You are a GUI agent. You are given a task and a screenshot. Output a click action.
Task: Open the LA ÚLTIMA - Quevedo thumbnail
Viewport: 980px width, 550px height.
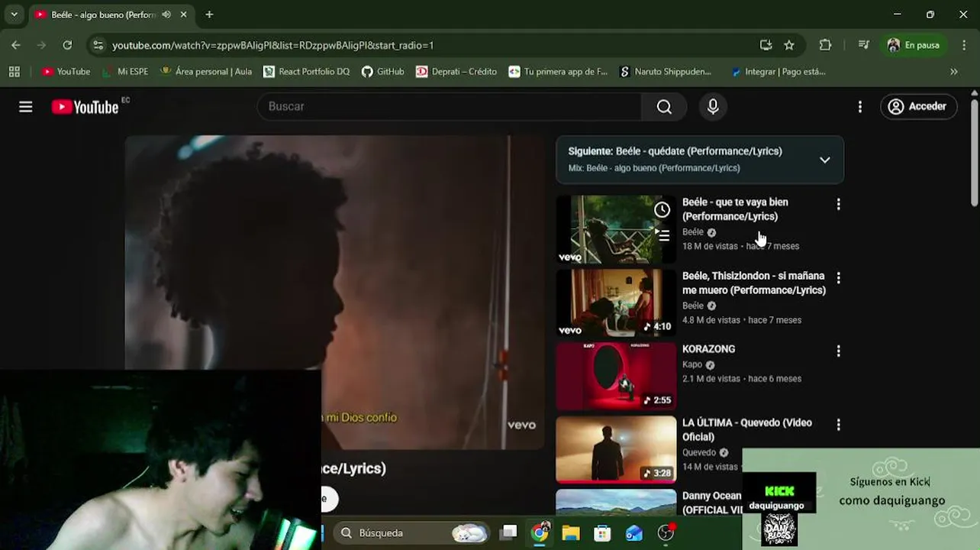tap(616, 449)
